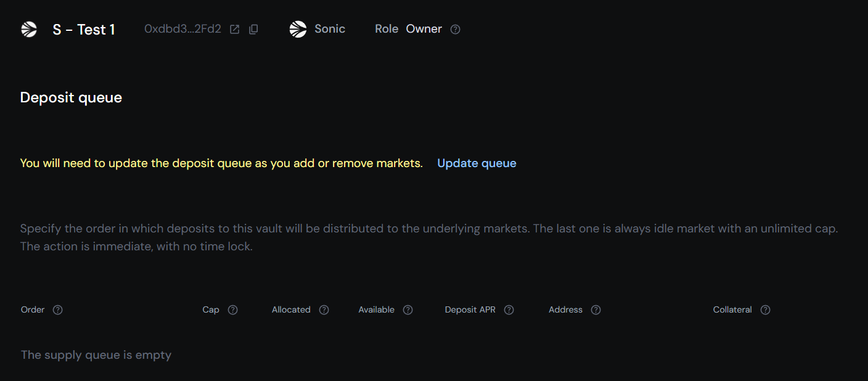Click the Deposit queue heading
The height and width of the screenshot is (381, 868).
[x=70, y=97]
